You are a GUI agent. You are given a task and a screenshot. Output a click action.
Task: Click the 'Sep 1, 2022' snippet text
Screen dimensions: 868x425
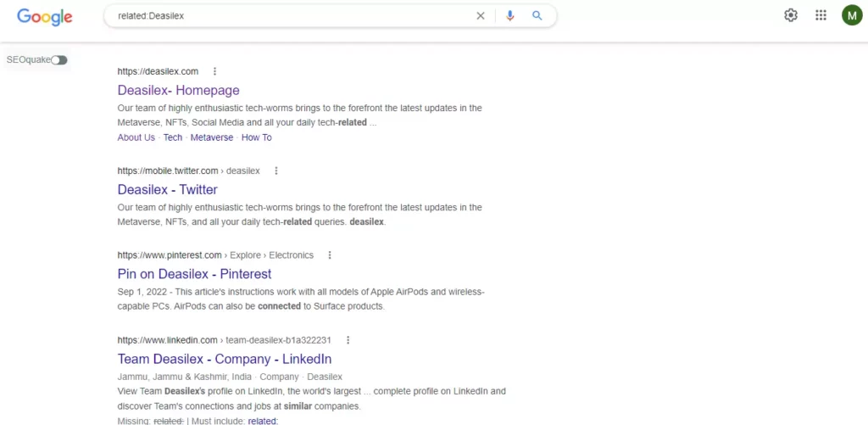click(142, 292)
